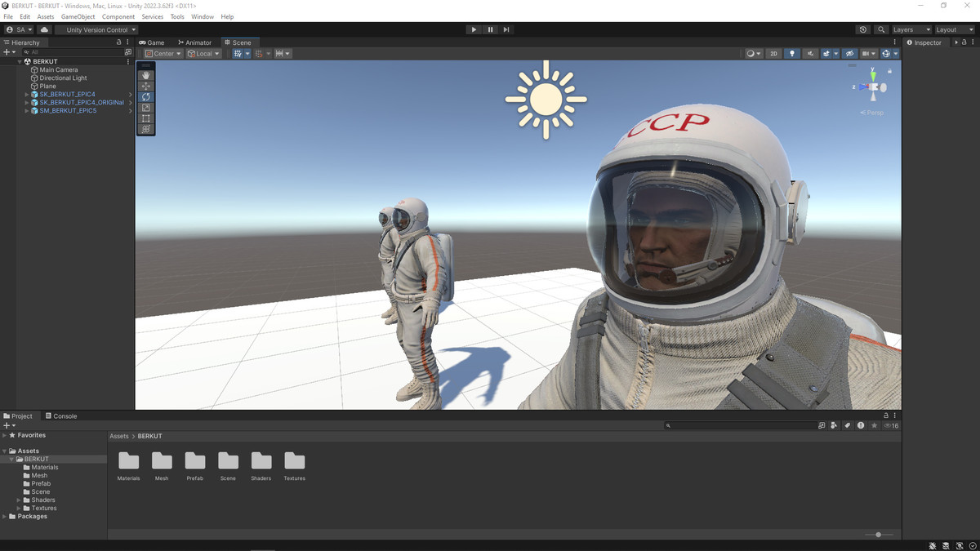Toggle scene lighting lightbulb
Screen dimensions: 980x551
click(x=791, y=54)
